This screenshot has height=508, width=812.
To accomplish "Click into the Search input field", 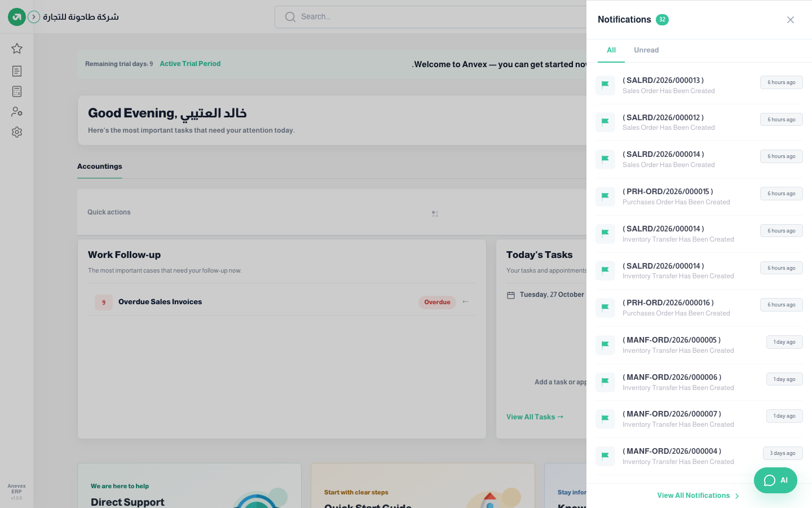I will [431, 17].
